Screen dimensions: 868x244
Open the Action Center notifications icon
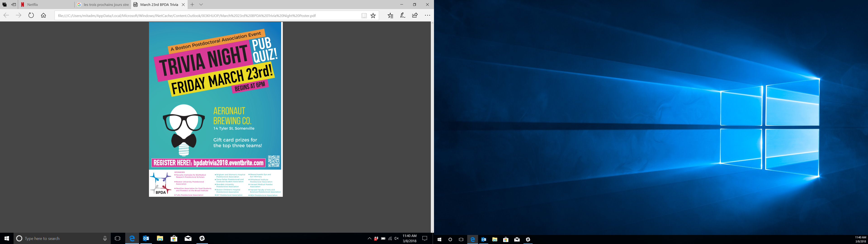click(425, 238)
